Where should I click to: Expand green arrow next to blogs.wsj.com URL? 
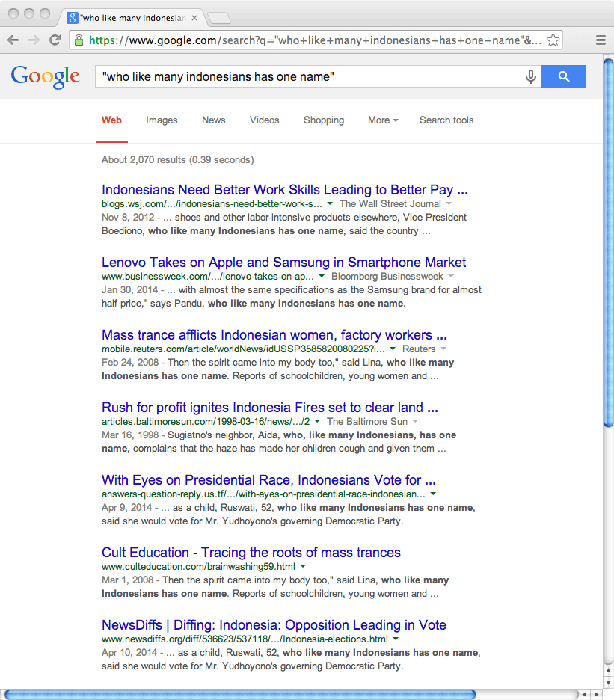[330, 203]
